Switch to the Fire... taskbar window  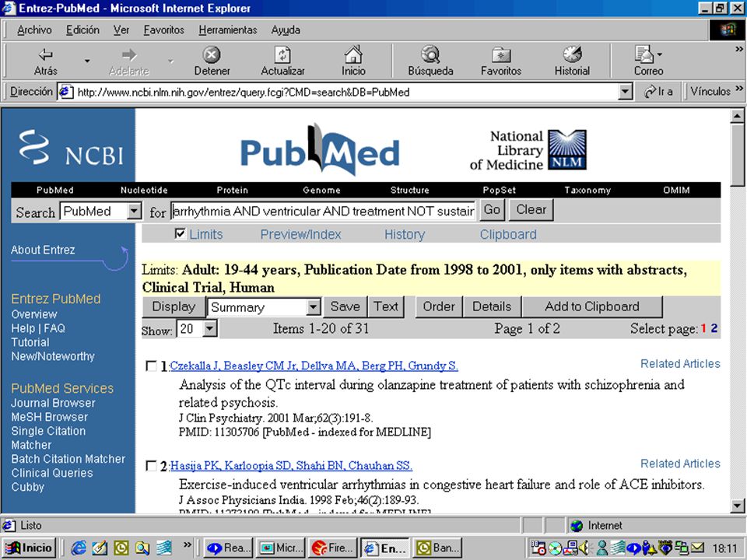tap(333, 548)
